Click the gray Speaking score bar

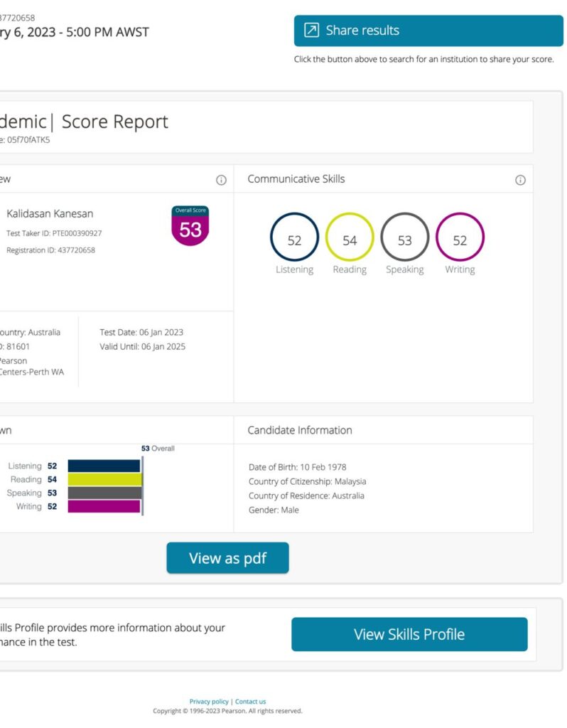104,493
